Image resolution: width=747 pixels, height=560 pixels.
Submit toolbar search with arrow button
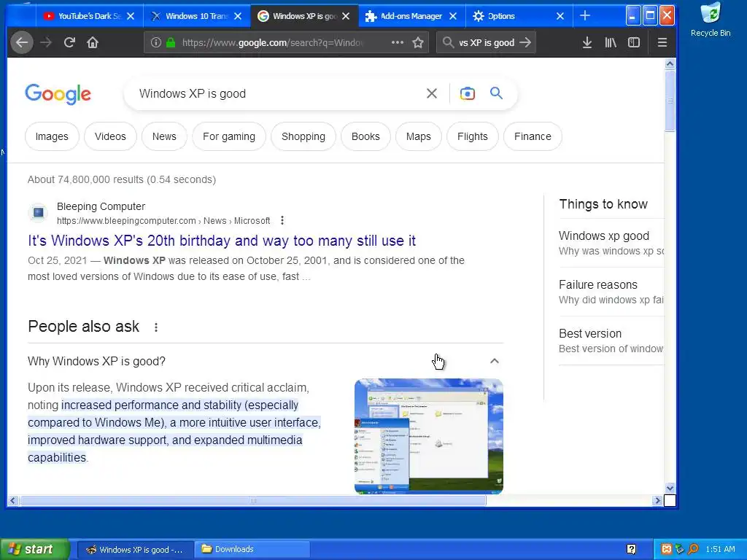[x=525, y=42]
